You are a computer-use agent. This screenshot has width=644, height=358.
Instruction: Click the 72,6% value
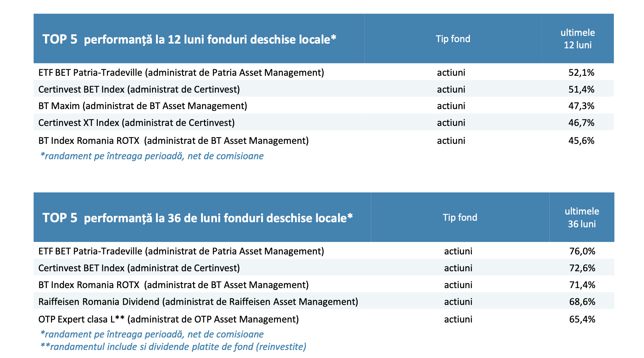point(582,268)
